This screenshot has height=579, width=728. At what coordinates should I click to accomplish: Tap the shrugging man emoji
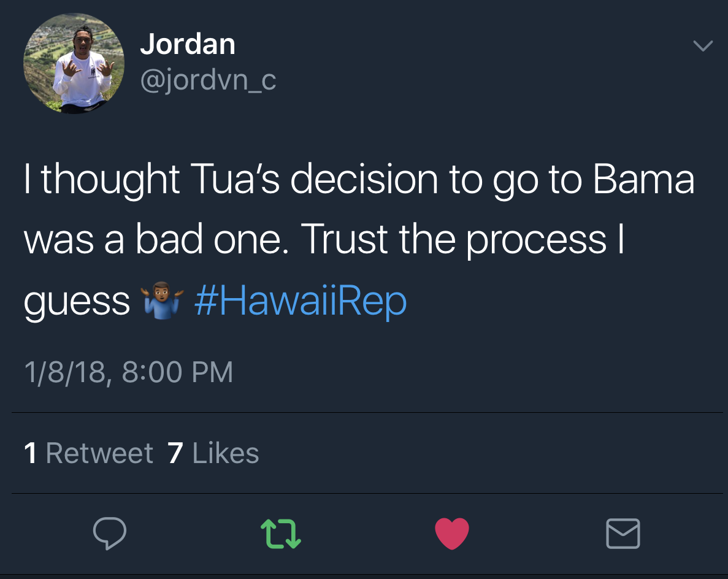pos(162,300)
